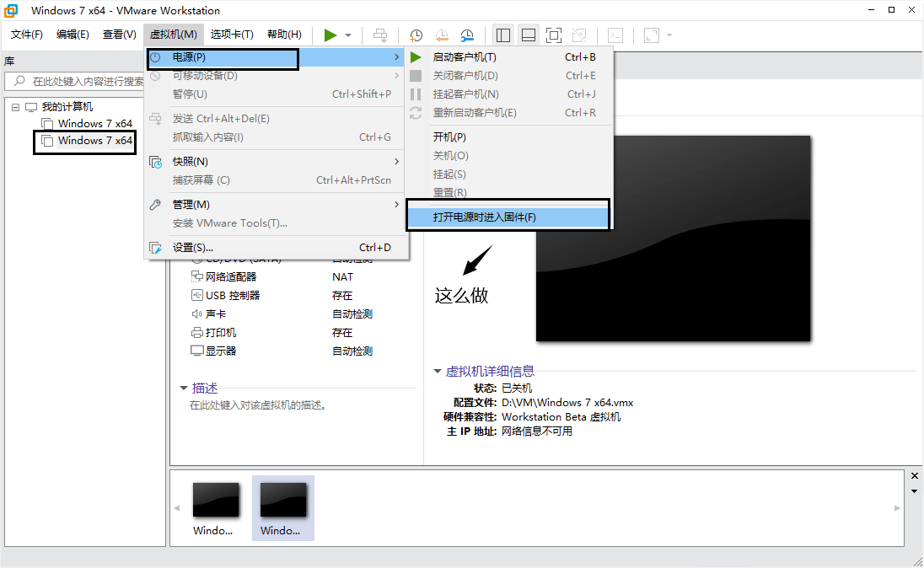Collapse the 描述 section

pos(184,388)
